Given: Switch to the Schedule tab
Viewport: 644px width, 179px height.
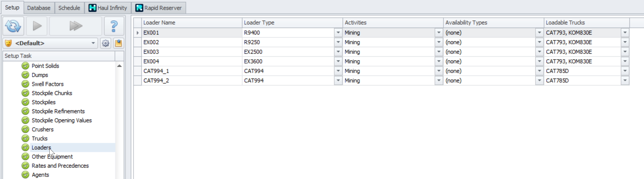Looking at the screenshot, I should [69, 8].
